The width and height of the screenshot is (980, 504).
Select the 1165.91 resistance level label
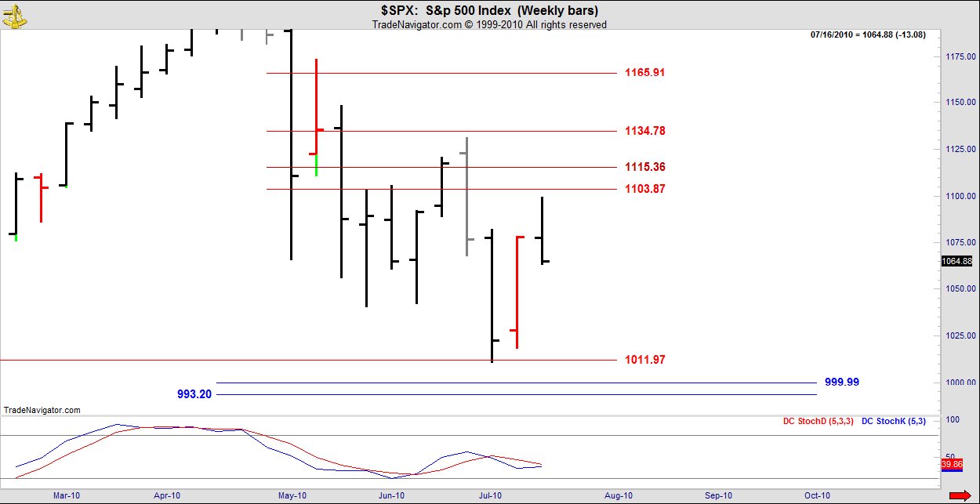[x=644, y=73]
